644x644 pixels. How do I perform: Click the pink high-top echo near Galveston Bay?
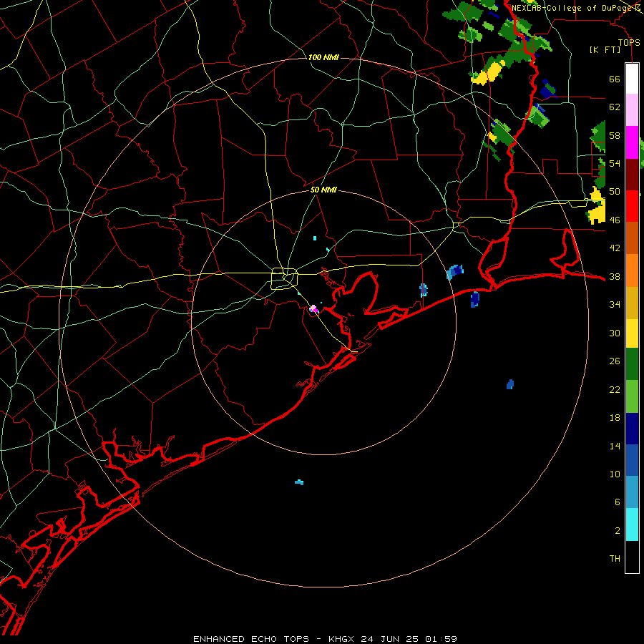point(314,309)
